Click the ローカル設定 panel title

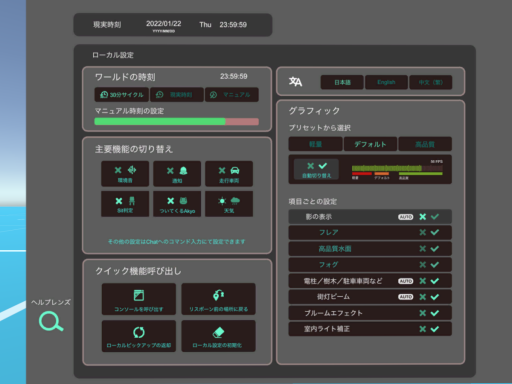click(113, 55)
